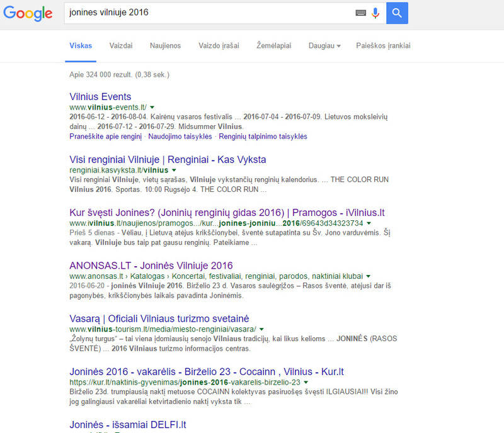Open 'ANONSAS.LT - Joninės Vilniuje 2016' result
The image size is (504, 433).
pyautogui.click(x=151, y=266)
